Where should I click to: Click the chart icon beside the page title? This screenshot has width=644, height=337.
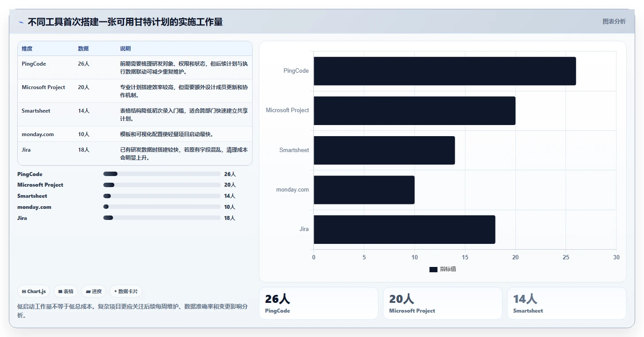[21, 22]
